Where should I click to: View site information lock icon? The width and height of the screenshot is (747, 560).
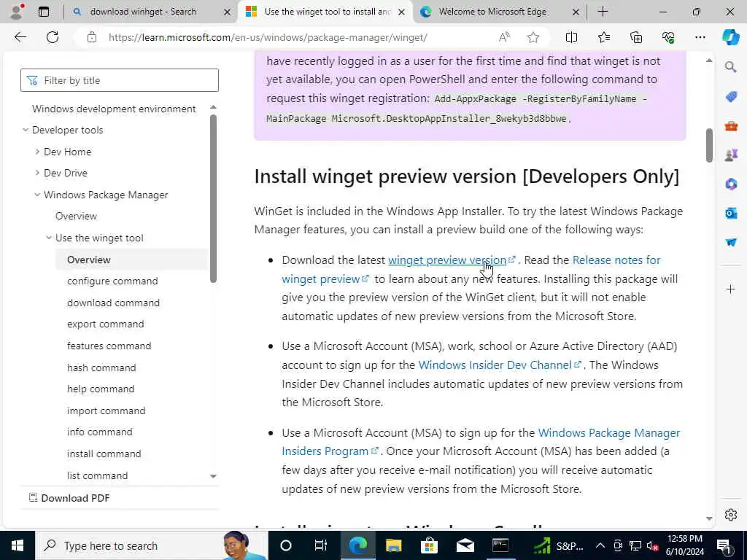point(92,37)
